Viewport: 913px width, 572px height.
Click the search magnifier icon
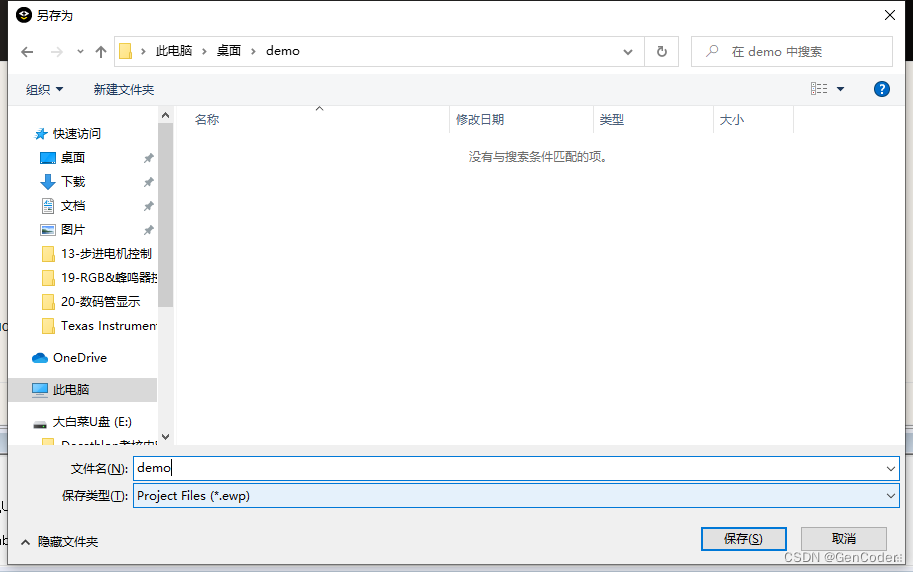(712, 51)
